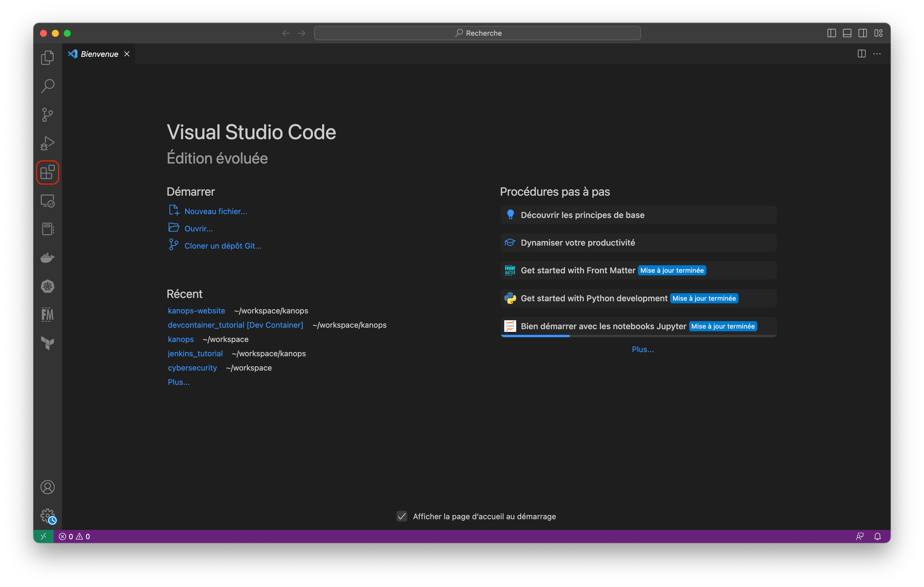
Task: Open the HashiCorp Terraform view
Action: (x=47, y=343)
